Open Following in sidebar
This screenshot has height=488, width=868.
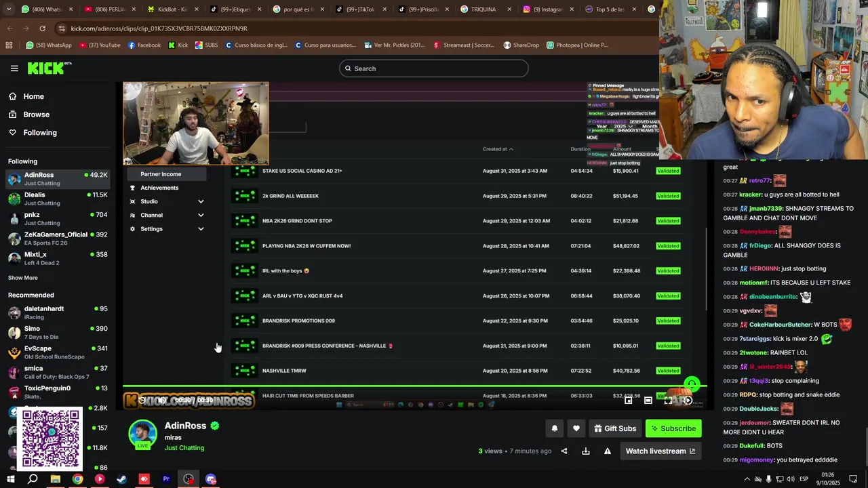point(40,133)
